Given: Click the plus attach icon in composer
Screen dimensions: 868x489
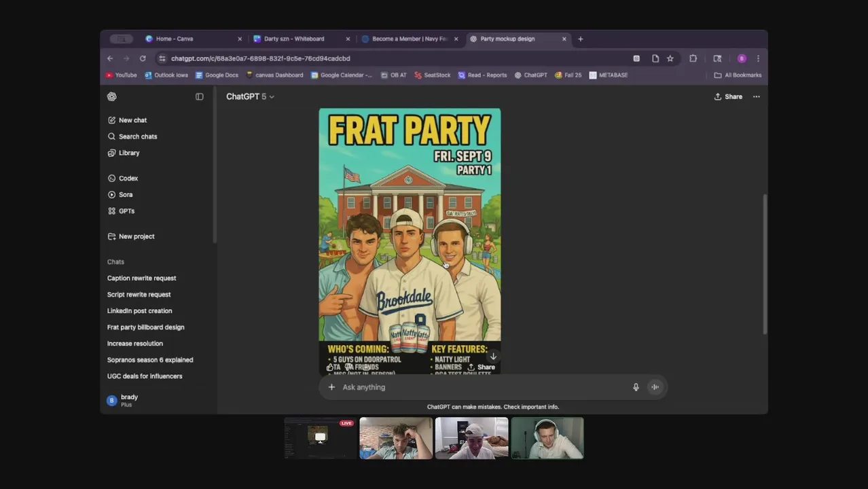Looking at the screenshot, I should coord(331,387).
